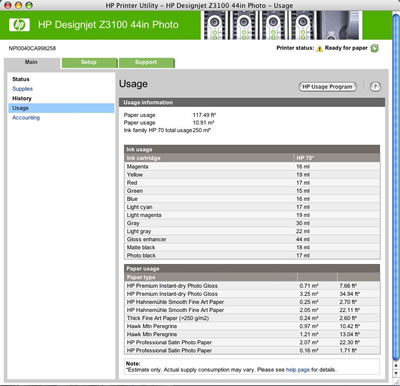400x386 pixels.
Task: Click the 34.94 ft² paper value
Action: pos(349,294)
